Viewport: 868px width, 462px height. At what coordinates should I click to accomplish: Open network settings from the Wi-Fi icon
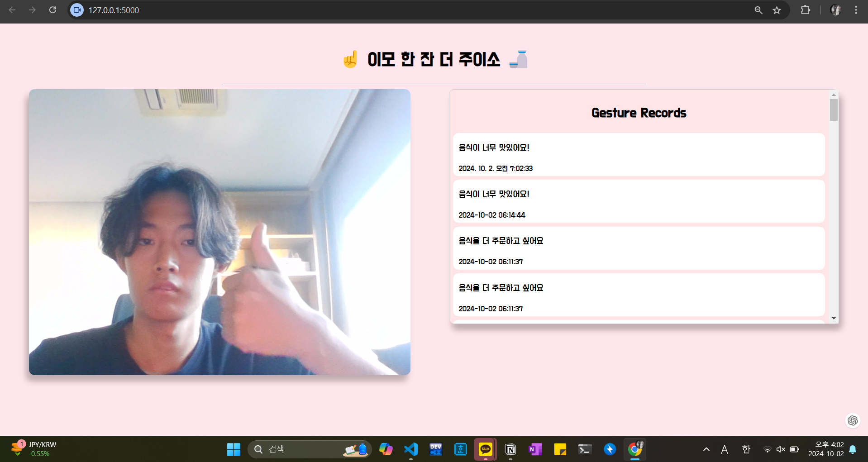(768, 449)
